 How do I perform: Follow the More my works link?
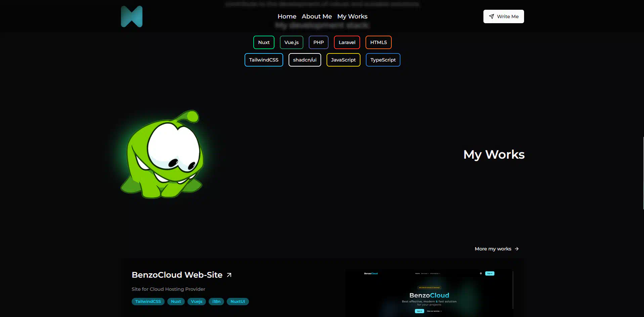click(497, 249)
